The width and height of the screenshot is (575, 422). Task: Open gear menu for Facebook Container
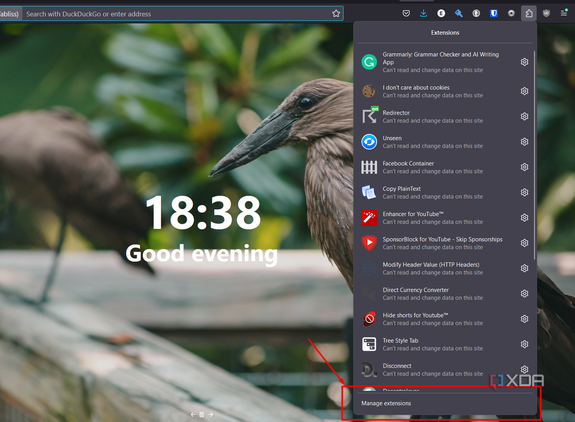pyautogui.click(x=524, y=167)
